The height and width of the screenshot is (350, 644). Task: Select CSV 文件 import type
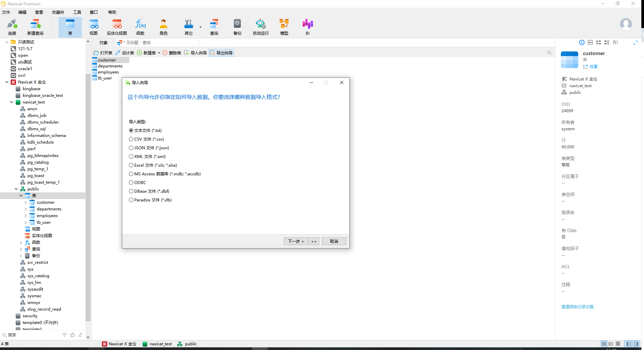coord(146,139)
